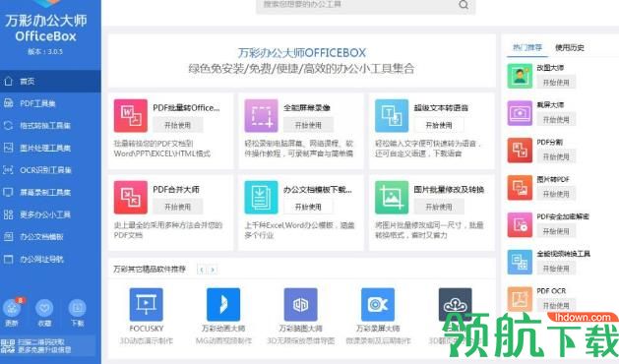Launch 万彩录屏大师 screen recording icon
Image resolution: width=619 pixels, height=364 pixels.
[x=378, y=304]
